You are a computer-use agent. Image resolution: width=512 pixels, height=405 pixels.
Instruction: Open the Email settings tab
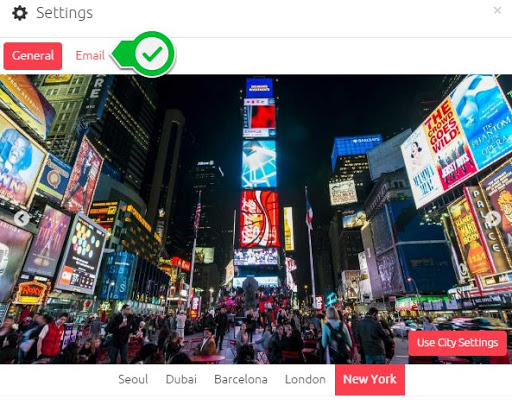(90, 55)
